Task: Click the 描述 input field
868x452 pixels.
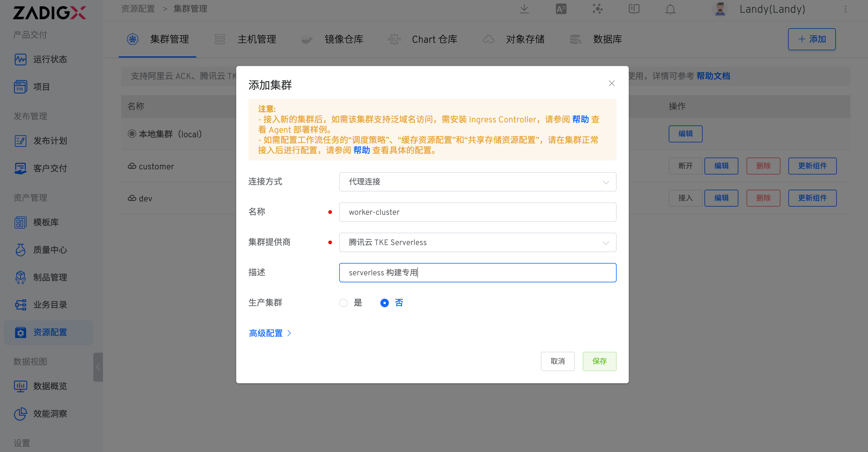Action: pos(478,273)
